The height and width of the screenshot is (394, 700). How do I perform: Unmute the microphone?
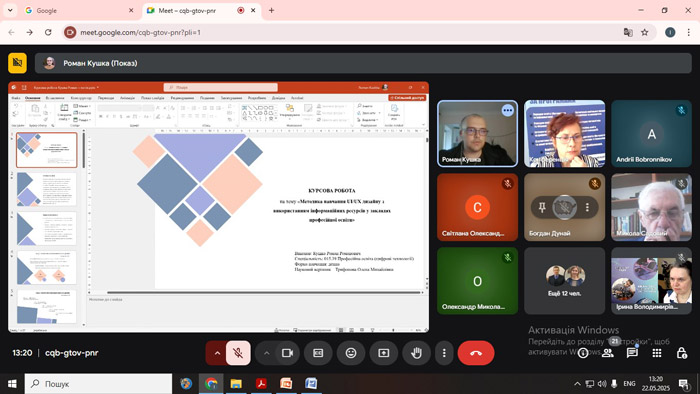pos(238,353)
